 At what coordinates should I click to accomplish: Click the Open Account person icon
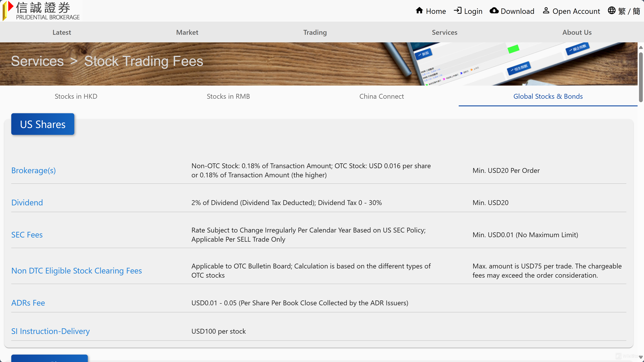pyautogui.click(x=546, y=11)
